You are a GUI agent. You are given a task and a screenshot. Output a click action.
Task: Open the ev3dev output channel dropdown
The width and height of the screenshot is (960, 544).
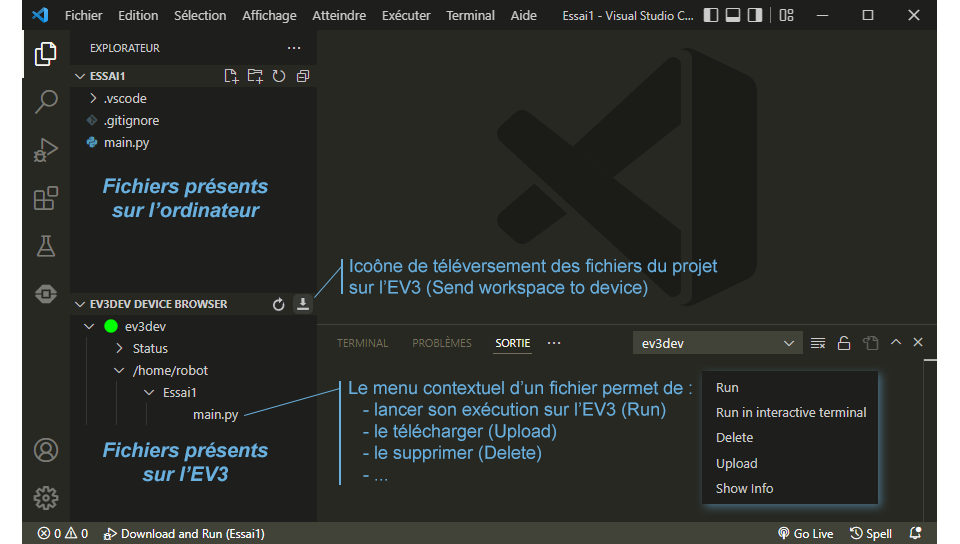click(x=717, y=343)
